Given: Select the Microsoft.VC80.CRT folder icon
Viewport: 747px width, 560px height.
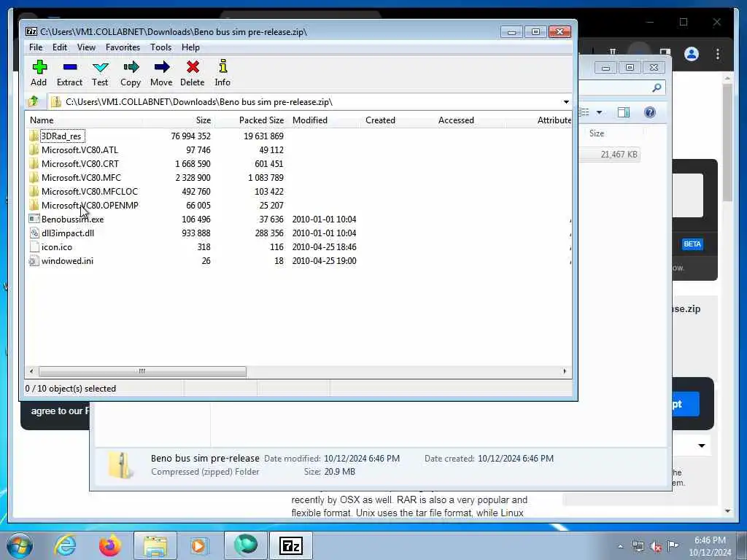Looking at the screenshot, I should coord(34,164).
